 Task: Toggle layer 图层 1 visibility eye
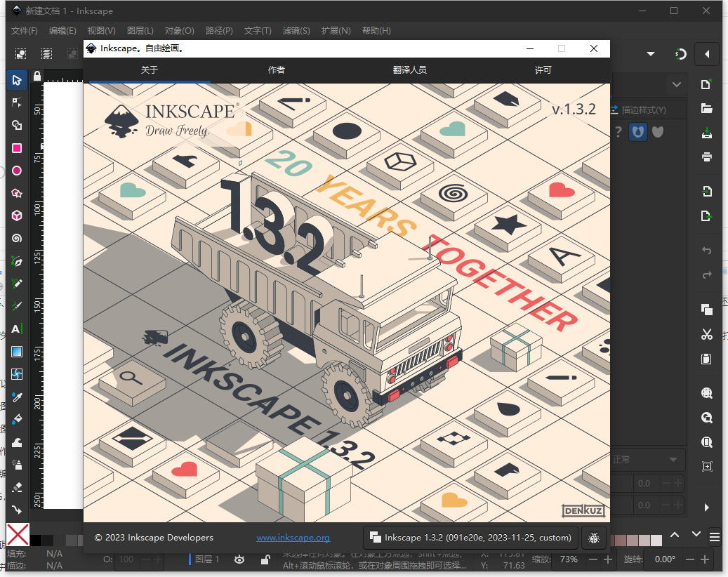tap(239, 559)
